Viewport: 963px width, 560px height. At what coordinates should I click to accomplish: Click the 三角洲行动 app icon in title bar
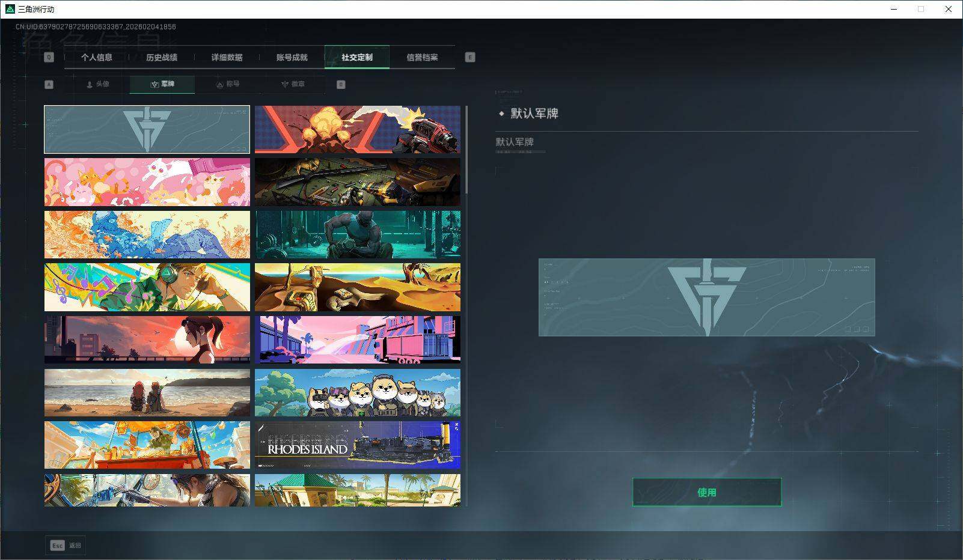[x=10, y=9]
